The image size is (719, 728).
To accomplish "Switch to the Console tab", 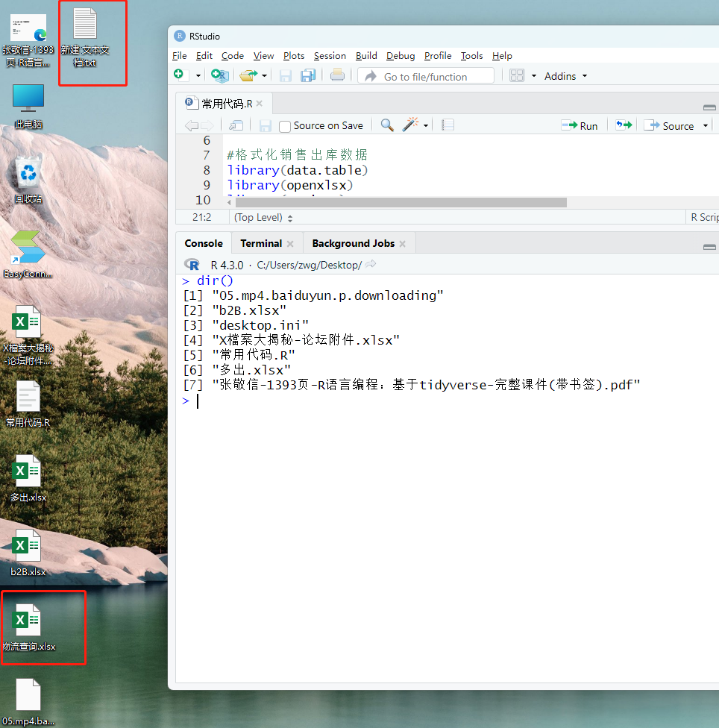I will 204,243.
